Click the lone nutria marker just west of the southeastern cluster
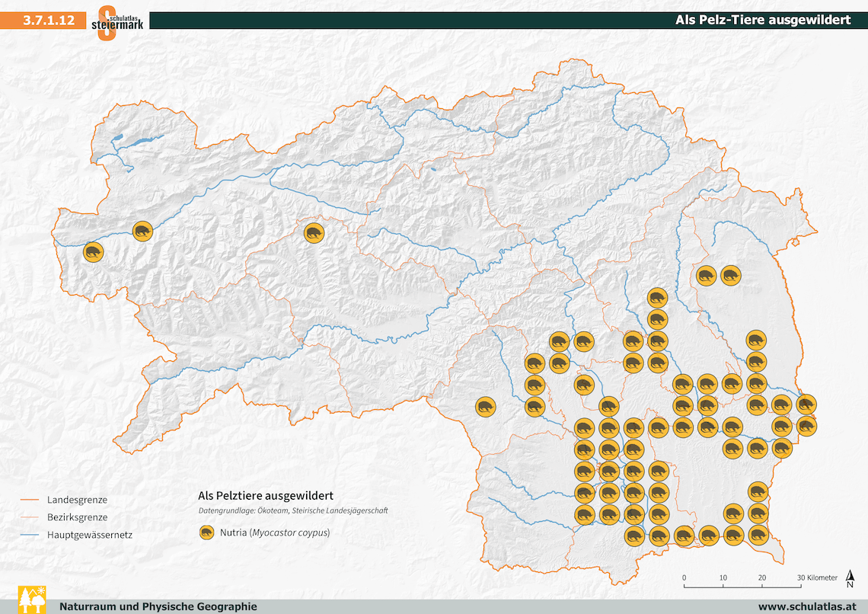 coord(485,407)
